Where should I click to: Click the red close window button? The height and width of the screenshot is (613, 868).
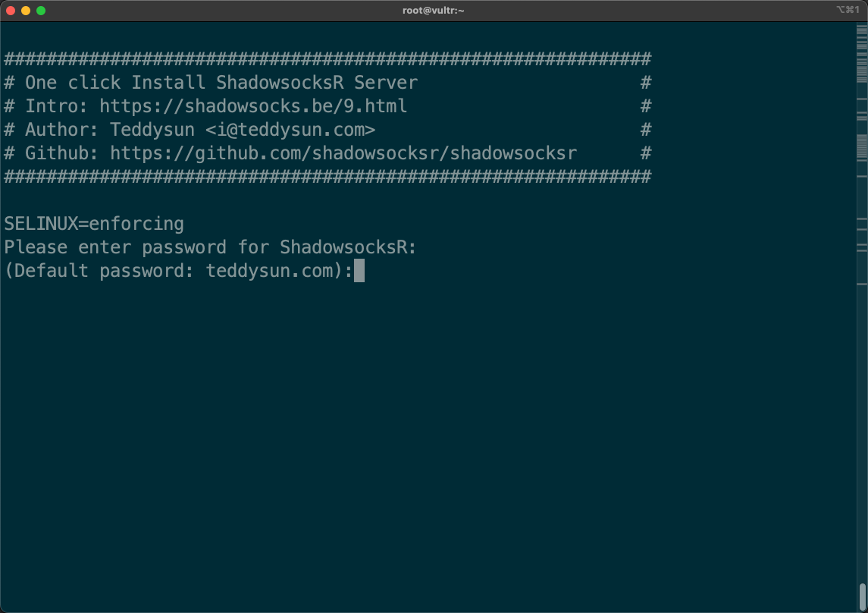[11, 11]
